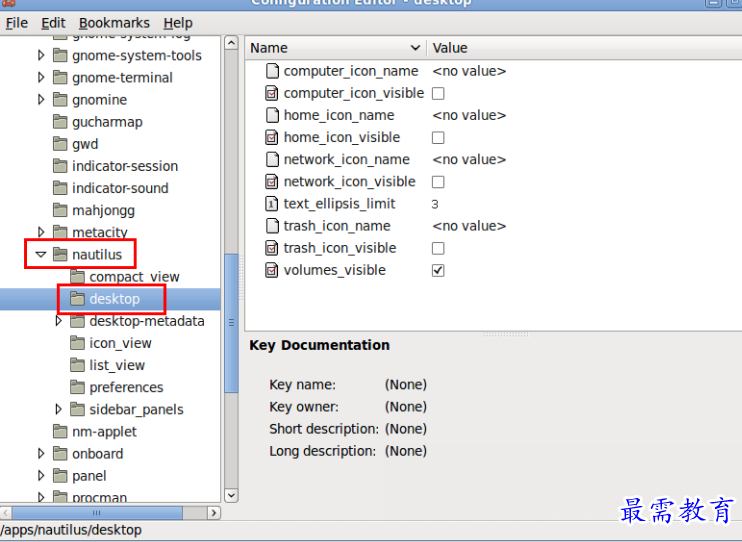Open the Bookmarks menu
This screenshot has height=542, width=742.
click(x=114, y=23)
